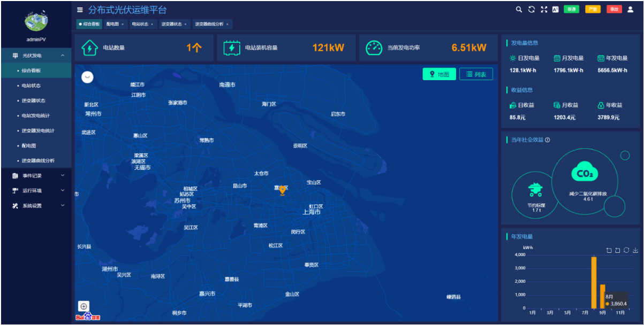Open the user profile icon

[630, 9]
